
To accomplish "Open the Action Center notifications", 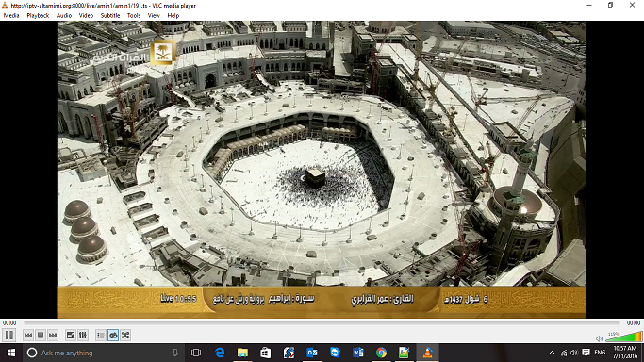I will [586, 353].
